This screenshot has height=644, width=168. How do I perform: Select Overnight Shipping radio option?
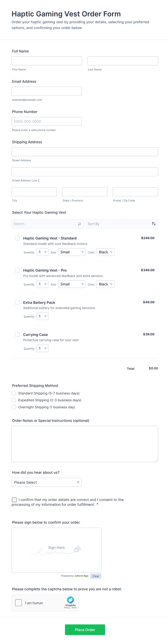14,407
